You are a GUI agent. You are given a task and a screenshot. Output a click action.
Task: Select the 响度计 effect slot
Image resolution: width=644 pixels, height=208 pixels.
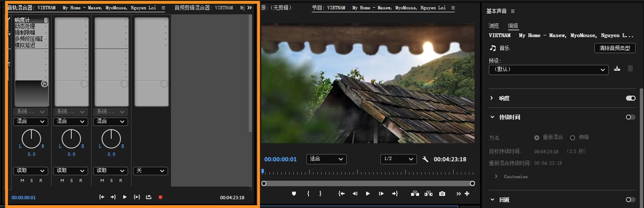tap(31, 20)
